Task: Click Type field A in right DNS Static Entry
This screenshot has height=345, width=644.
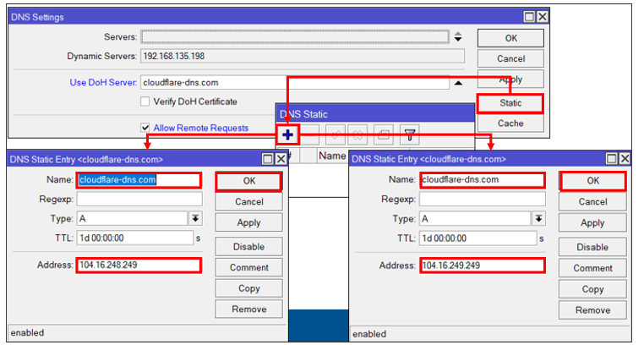Action: [x=475, y=219]
